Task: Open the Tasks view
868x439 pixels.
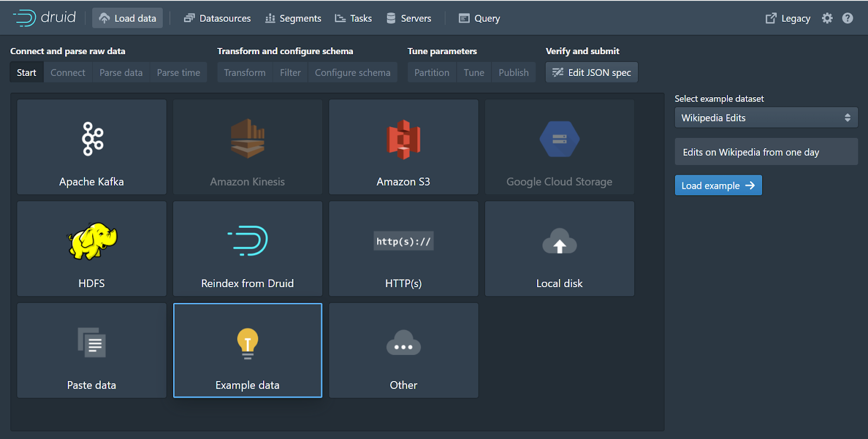Action: (x=353, y=18)
